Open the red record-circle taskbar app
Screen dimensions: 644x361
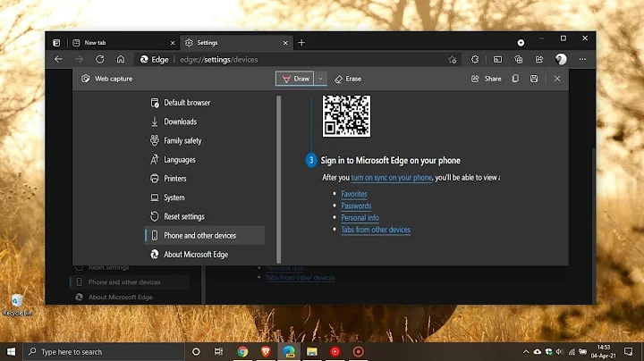coord(358,351)
